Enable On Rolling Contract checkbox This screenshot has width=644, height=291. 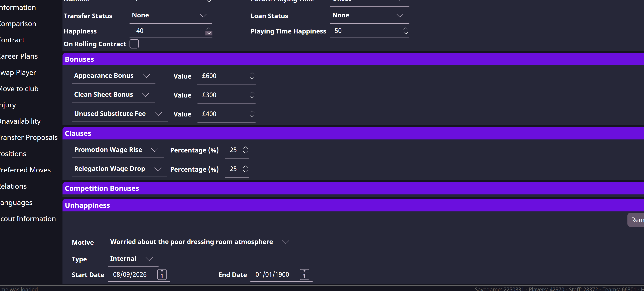[134, 44]
